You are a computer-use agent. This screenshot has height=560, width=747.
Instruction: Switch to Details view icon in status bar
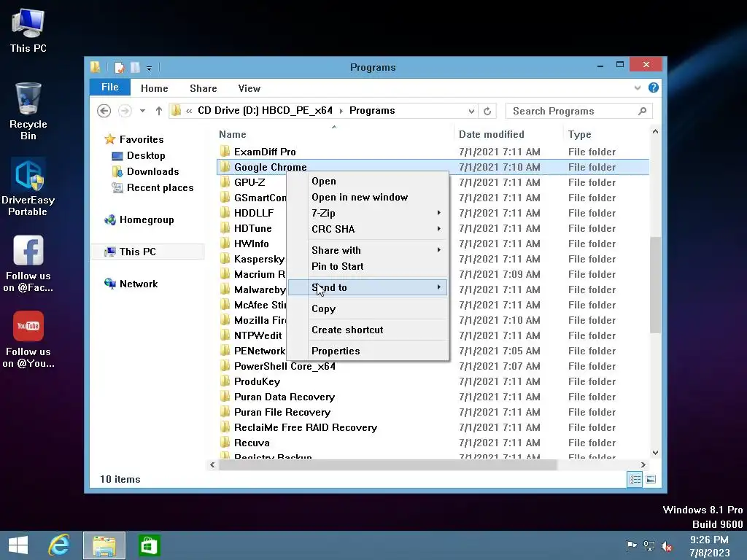tap(635, 479)
